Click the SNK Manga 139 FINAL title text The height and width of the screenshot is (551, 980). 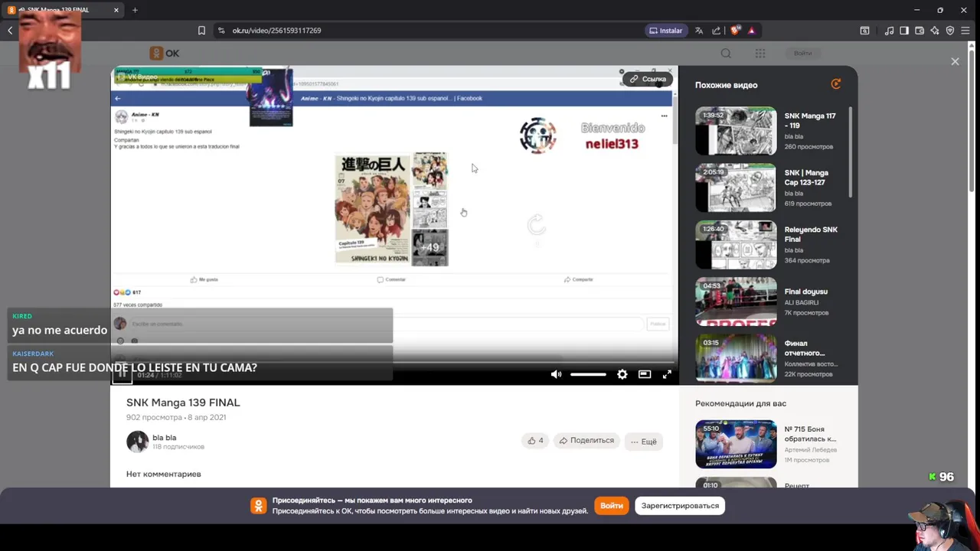(x=183, y=403)
